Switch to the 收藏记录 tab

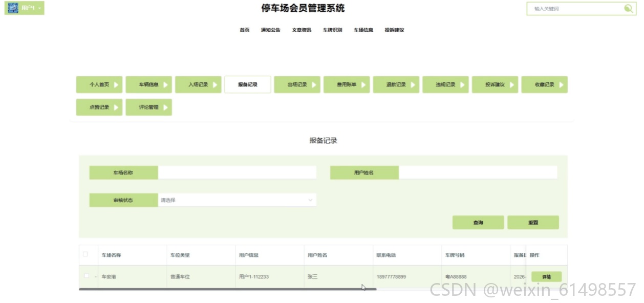coord(545,85)
